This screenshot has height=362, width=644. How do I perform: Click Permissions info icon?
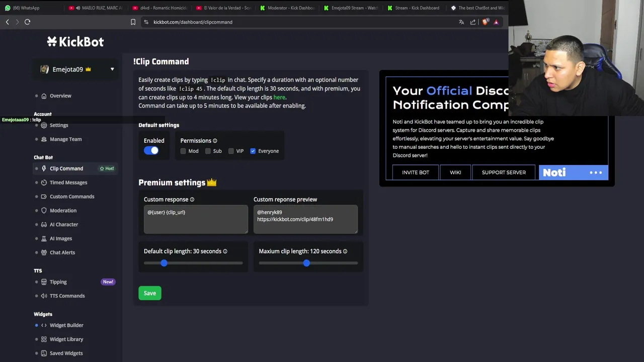[215, 141]
